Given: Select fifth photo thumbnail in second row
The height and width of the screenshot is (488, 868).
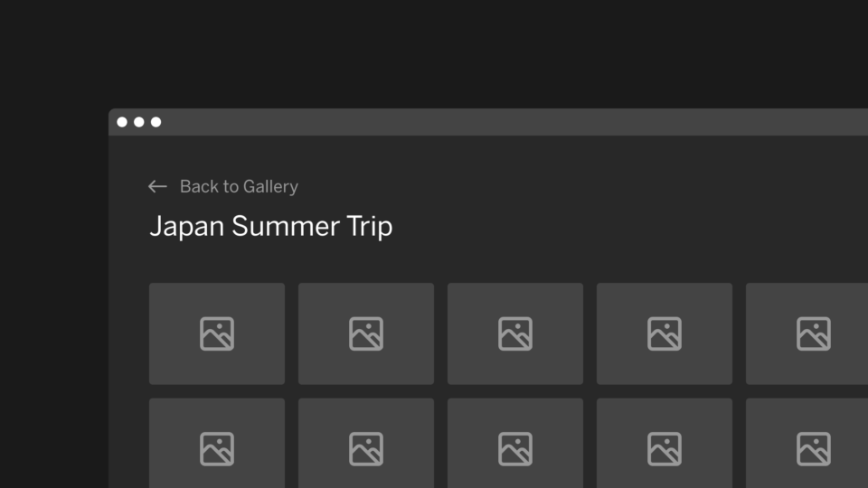Looking at the screenshot, I should coord(807,443).
